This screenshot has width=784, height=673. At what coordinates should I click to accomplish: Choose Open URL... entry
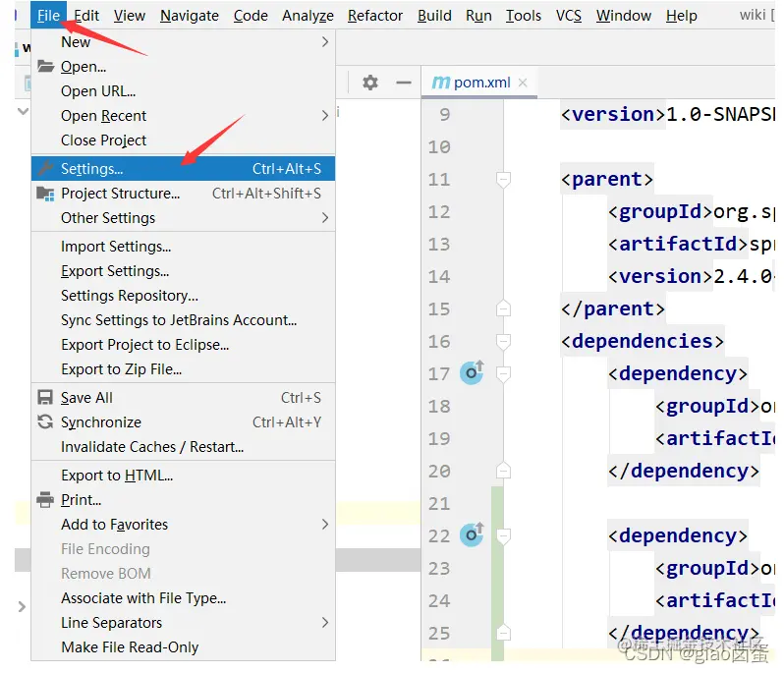coord(183,91)
